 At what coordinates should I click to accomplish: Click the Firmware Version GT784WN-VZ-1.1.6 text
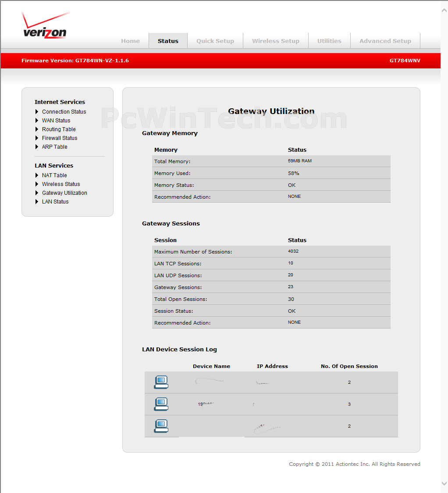[75, 61]
